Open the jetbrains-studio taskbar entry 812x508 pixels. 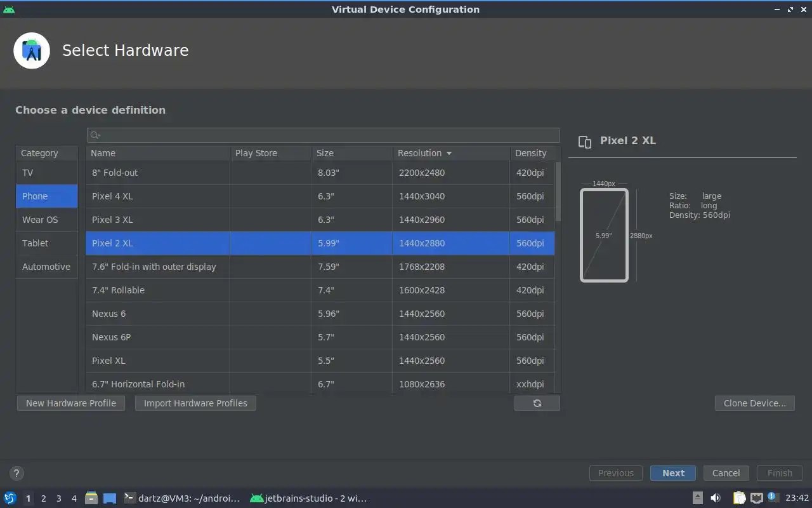[x=309, y=498]
